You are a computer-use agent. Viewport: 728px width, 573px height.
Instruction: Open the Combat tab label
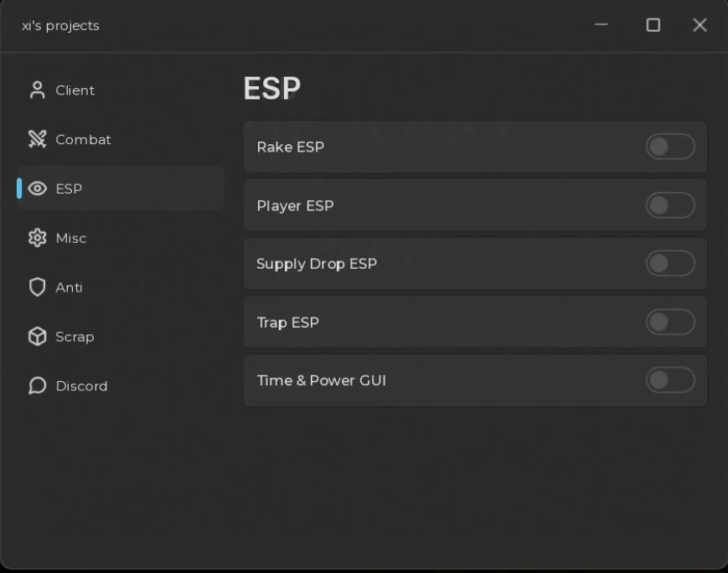pyautogui.click(x=83, y=139)
